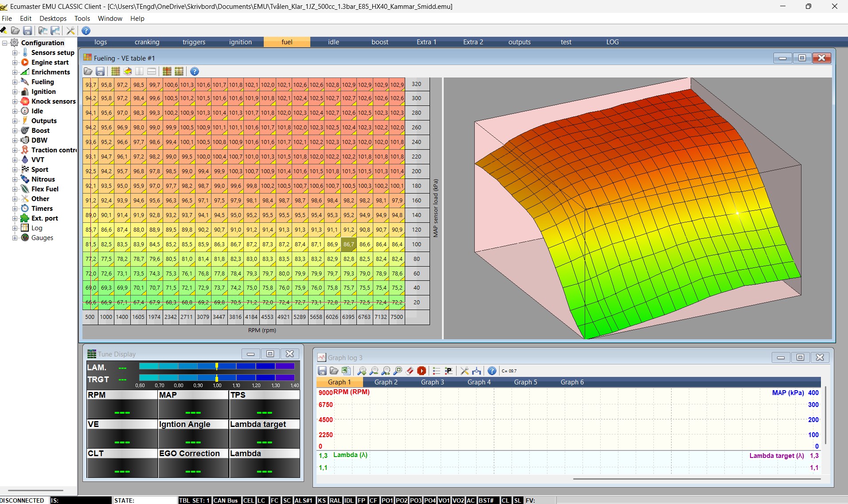The image size is (848, 504).
Task: Open the Desktops menu
Action: (53, 19)
